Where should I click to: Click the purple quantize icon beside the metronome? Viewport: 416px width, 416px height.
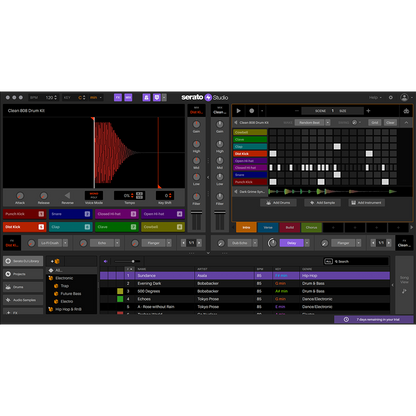pos(157,97)
